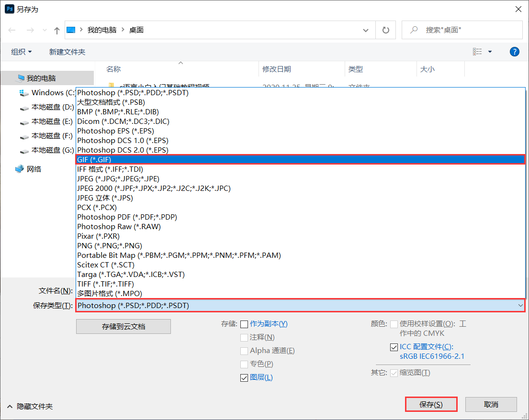
Task: Choose Photoshop (*.PSD;*.PDD;*.PSDT) from format list
Action: click(300, 93)
